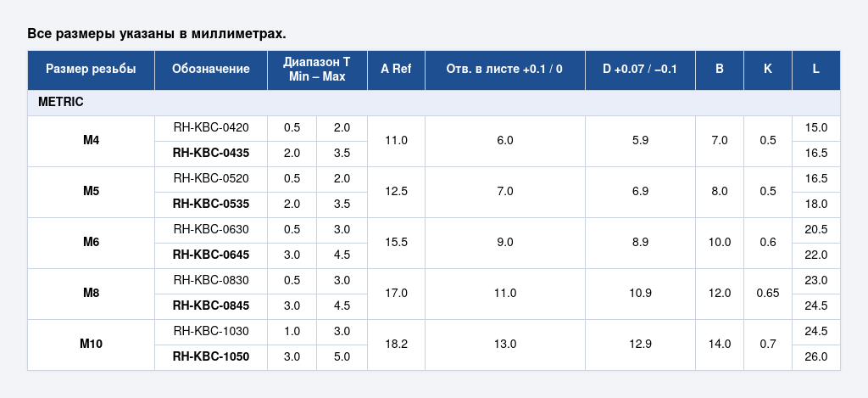Select part number RH-KBC-0630
The width and height of the screenshot is (868, 398).
[x=211, y=230]
